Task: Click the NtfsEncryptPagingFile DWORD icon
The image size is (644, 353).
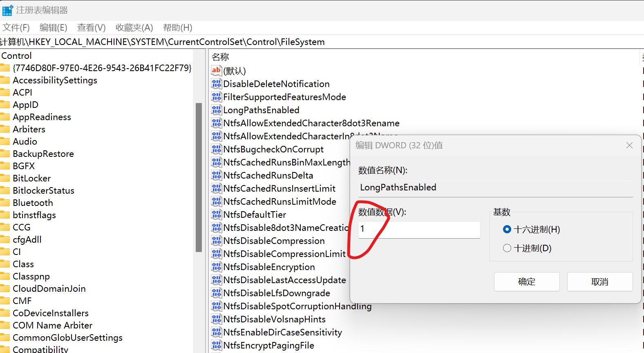Action: click(x=216, y=345)
